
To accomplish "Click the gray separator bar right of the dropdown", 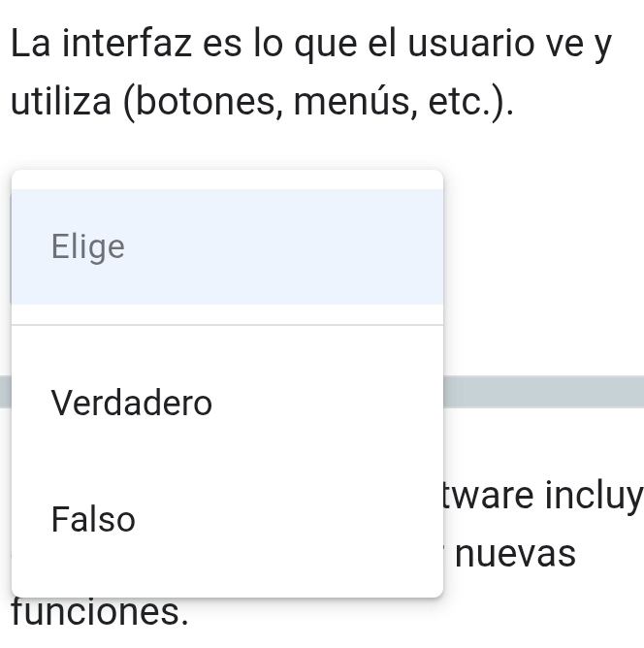I will coord(543,392).
